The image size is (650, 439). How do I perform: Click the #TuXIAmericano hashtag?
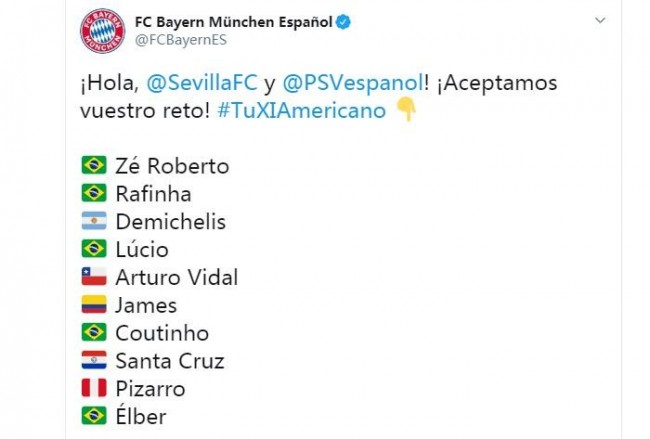point(301,111)
